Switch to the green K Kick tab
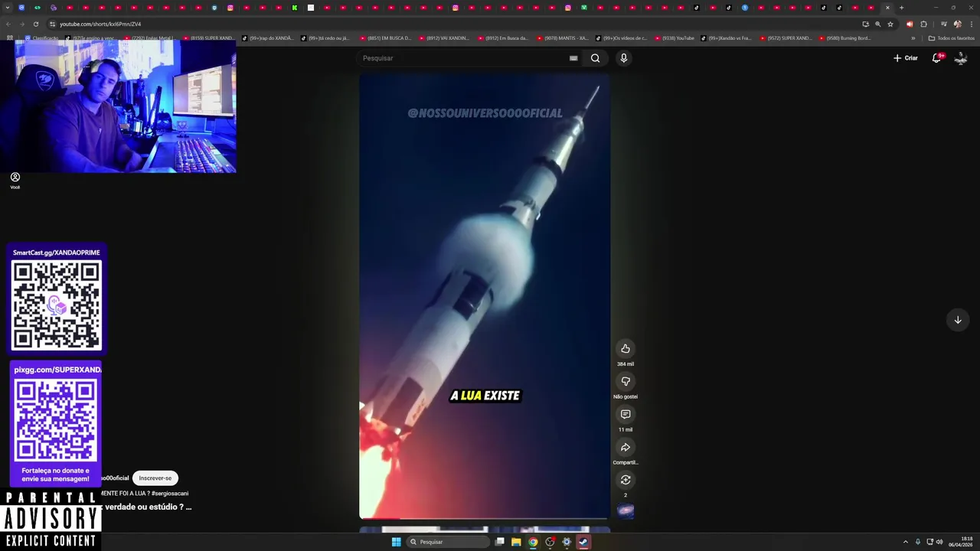The height and width of the screenshot is (551, 980). [x=295, y=8]
